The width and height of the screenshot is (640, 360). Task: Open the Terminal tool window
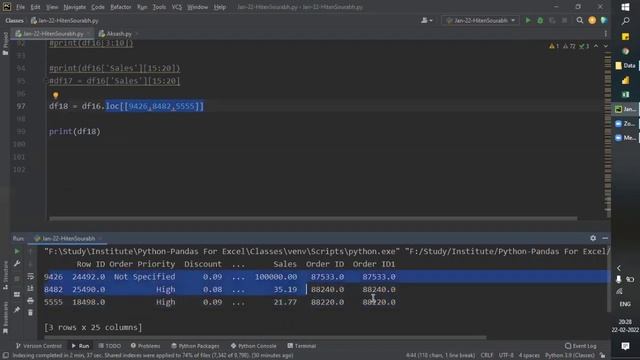point(302,346)
